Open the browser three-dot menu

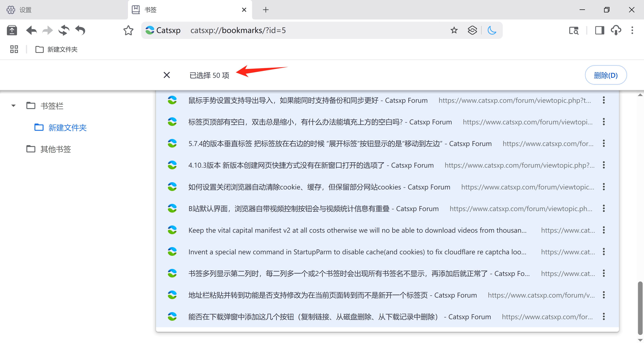632,31
